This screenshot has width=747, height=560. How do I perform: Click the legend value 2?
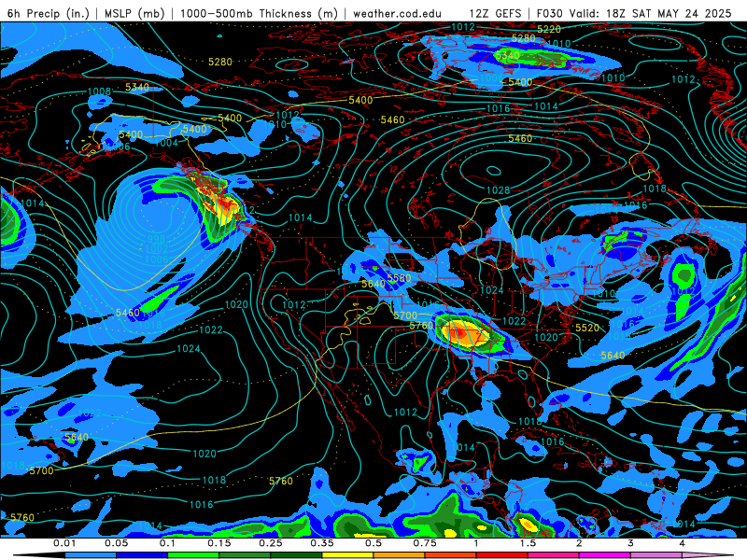tap(579, 543)
